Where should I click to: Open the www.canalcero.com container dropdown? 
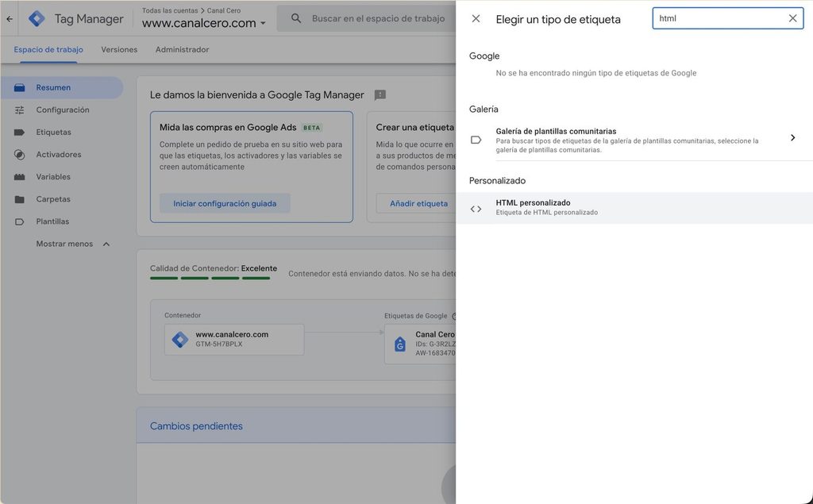pyautogui.click(x=204, y=23)
